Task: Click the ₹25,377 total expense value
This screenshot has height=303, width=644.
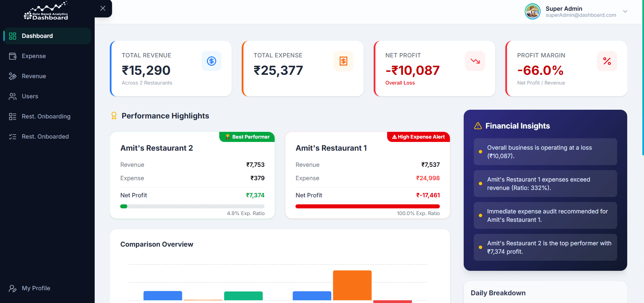Action: click(278, 70)
